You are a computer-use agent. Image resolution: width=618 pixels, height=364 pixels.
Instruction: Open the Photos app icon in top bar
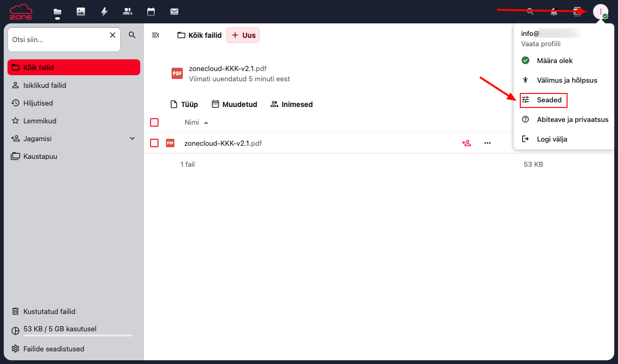81,12
